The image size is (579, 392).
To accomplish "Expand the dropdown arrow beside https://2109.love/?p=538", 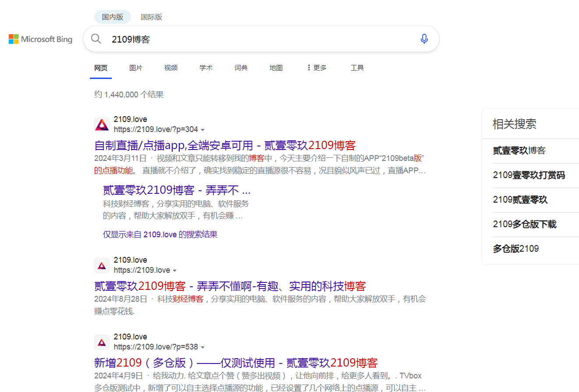I will (x=202, y=347).
